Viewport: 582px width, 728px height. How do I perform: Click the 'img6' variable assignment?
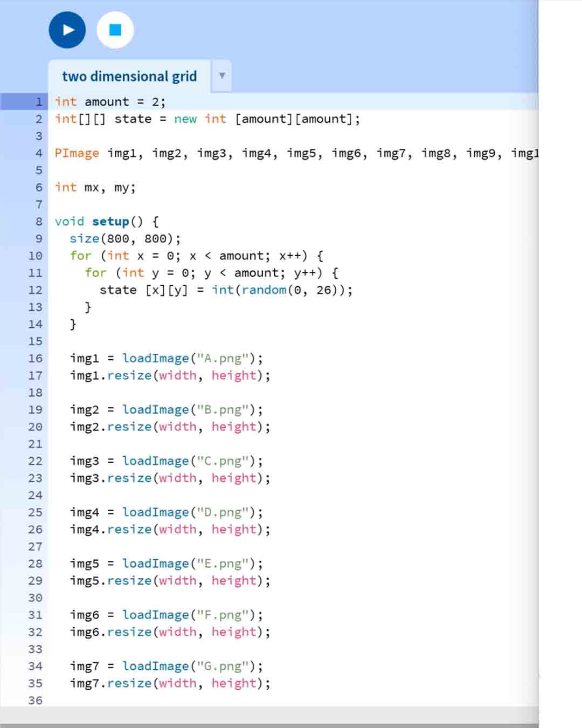(85, 615)
